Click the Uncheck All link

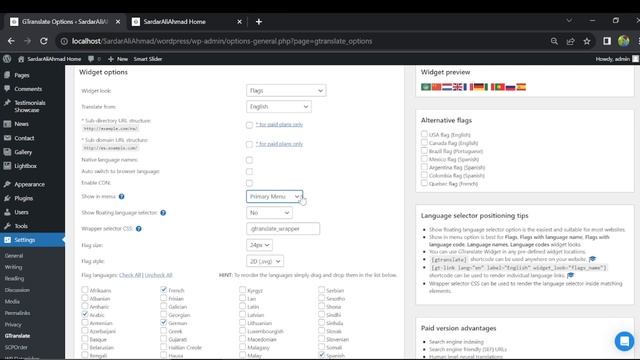tap(159, 275)
